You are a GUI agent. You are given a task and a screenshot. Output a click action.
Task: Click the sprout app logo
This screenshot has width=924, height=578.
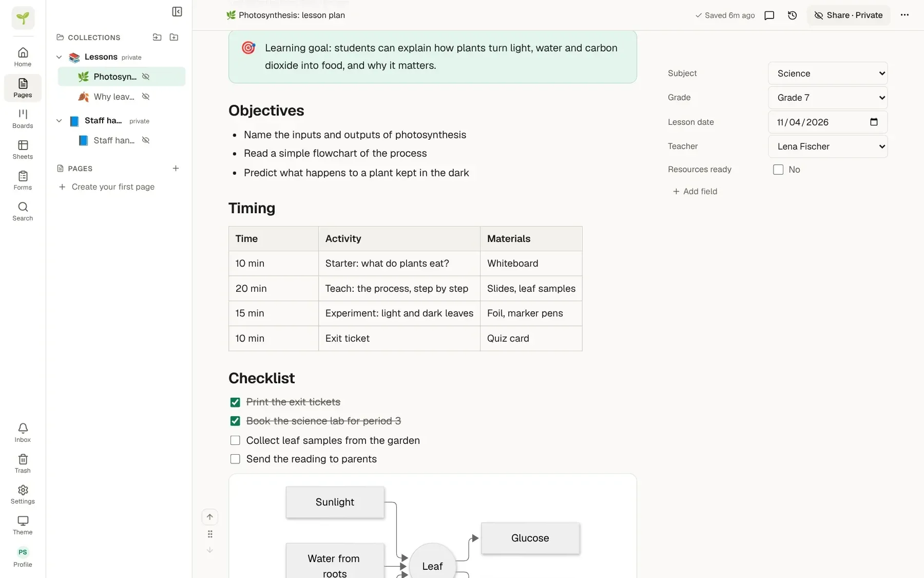point(23,18)
